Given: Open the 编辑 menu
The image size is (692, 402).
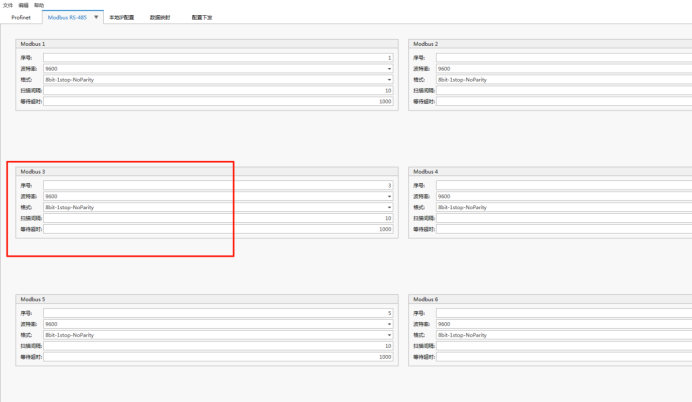Looking at the screenshot, I should (23, 5).
